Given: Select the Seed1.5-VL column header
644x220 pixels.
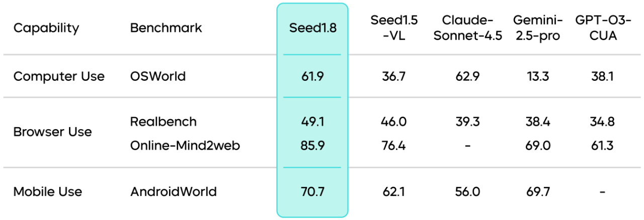Looking at the screenshot, I should tap(394, 28).
